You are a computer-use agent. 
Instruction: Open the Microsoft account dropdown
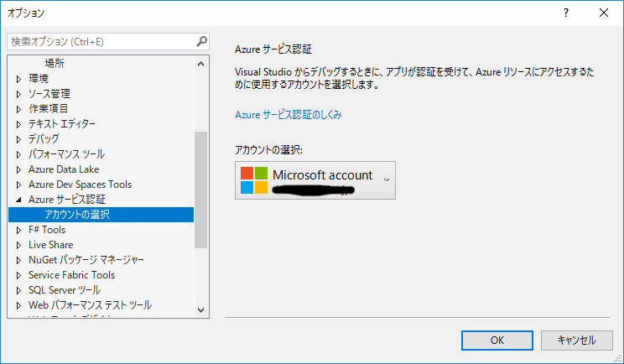pyautogui.click(x=315, y=180)
